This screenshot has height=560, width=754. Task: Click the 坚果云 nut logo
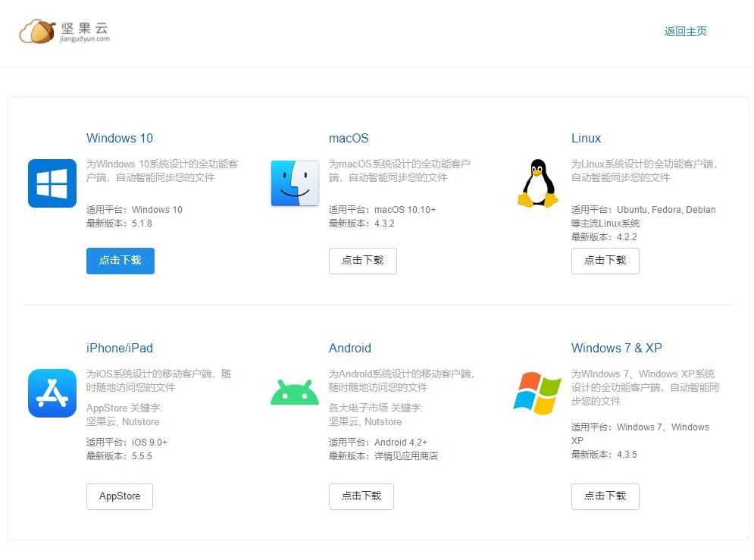point(35,31)
